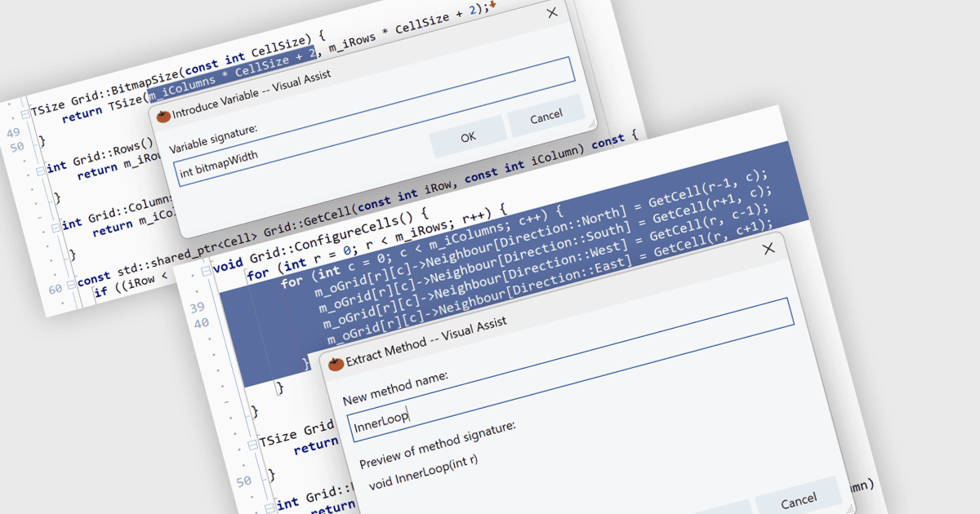980x514 pixels.
Task: Click 'Preview of method signature:' label
Action: point(438,443)
